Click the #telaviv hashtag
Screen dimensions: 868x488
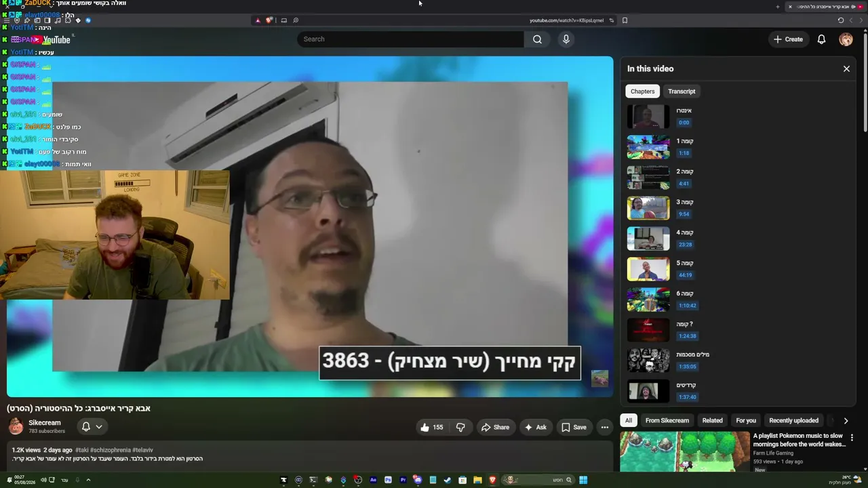pos(142,450)
